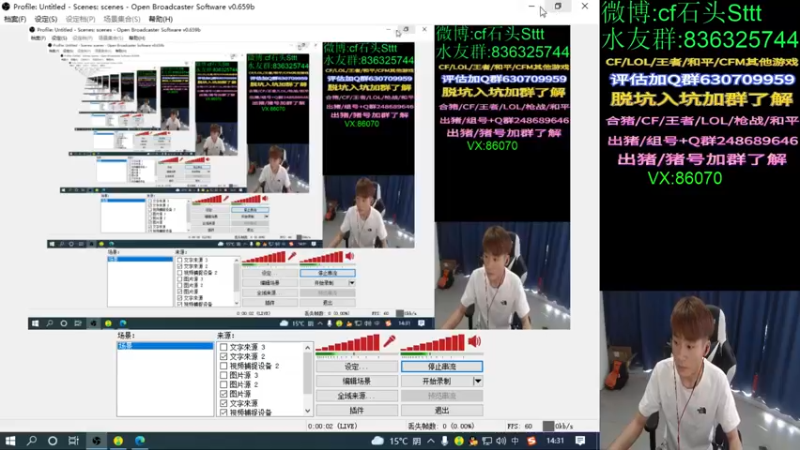The height and width of the screenshot is (450, 800).
Task: Open Task View on the taskbar
Action: pyautogui.click(x=73, y=440)
